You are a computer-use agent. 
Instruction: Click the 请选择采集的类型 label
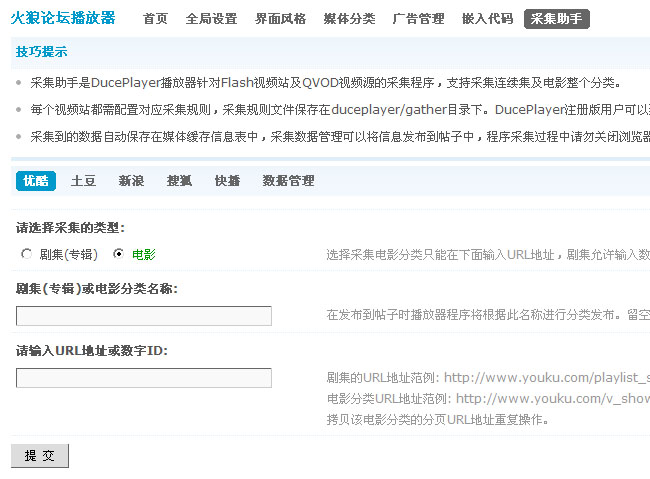tap(70, 228)
